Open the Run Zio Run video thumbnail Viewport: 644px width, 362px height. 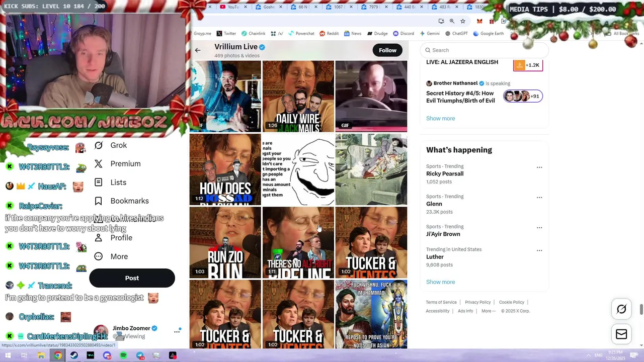point(225,242)
